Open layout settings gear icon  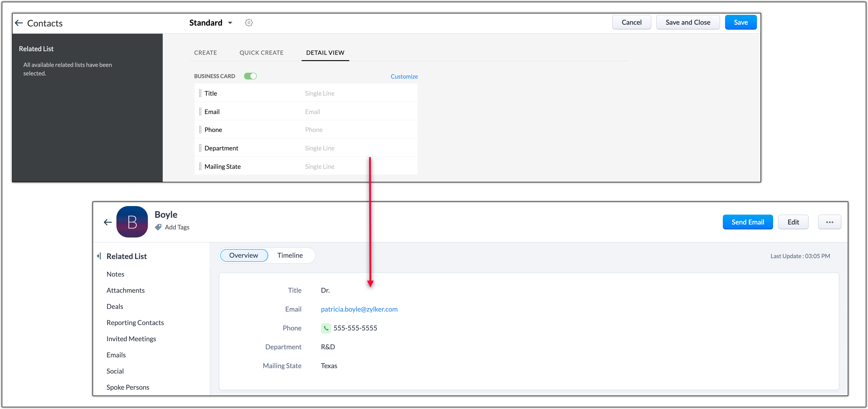(249, 22)
